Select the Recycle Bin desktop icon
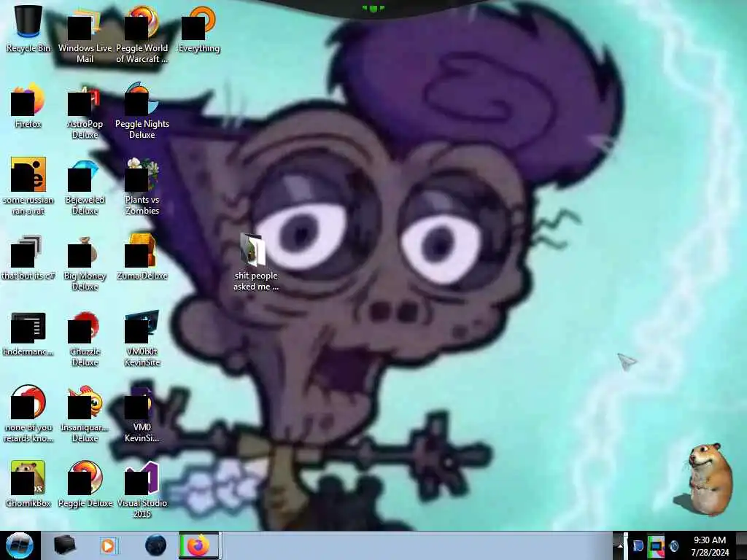The width and height of the screenshot is (747, 560). tap(28, 28)
